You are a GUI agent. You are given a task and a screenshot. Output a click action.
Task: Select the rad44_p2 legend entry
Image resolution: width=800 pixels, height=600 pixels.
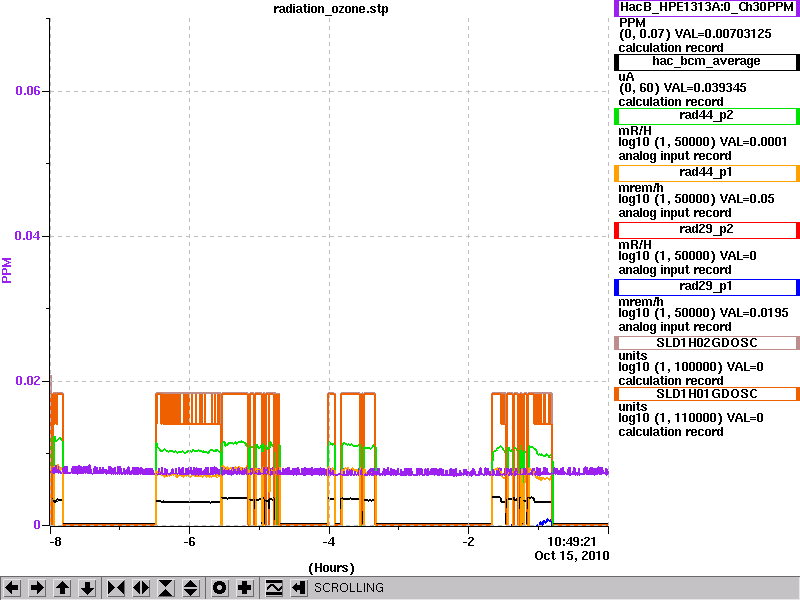[x=707, y=116]
